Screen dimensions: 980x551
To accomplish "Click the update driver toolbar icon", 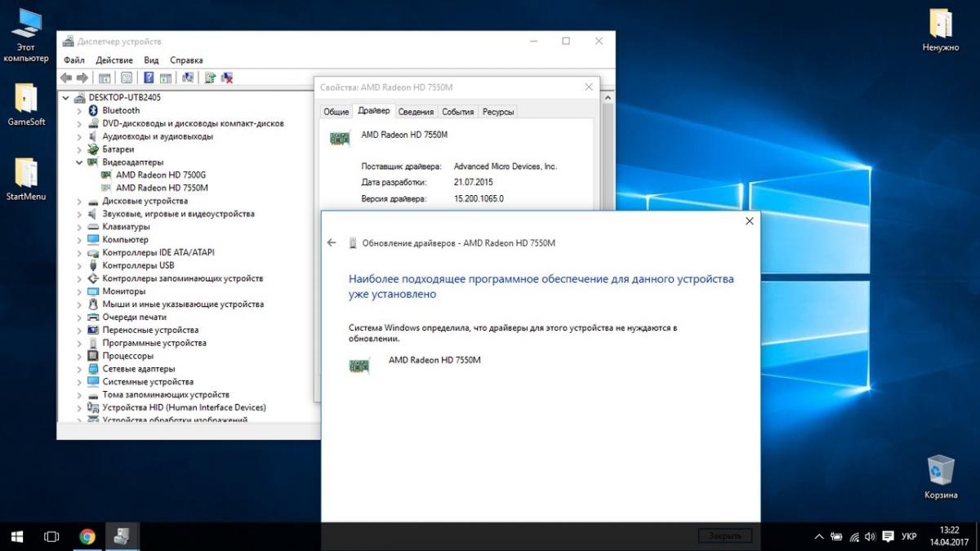I will 210,78.
